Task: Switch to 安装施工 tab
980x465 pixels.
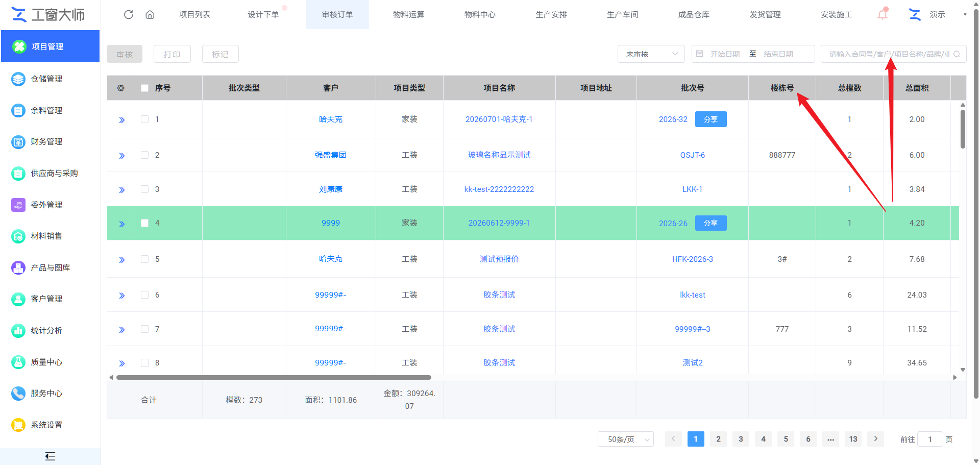Action: [836, 14]
